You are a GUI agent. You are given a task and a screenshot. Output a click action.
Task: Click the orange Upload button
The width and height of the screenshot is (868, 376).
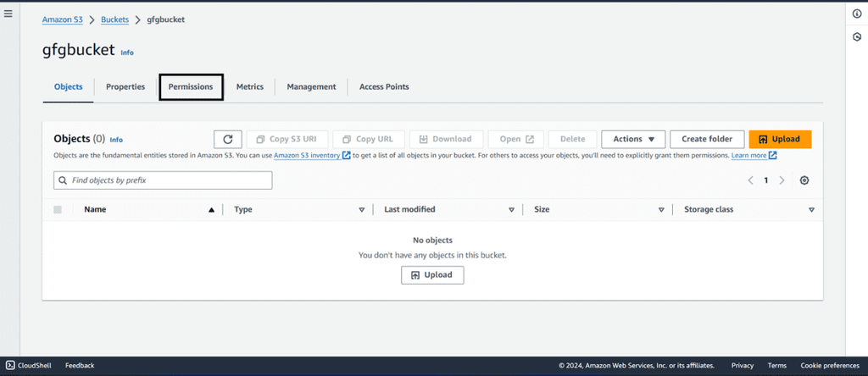780,140
